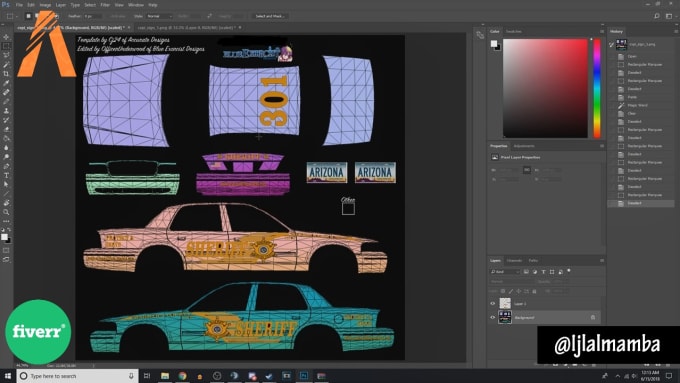
Task: Open the History panel flyout menu
Action: [676, 32]
